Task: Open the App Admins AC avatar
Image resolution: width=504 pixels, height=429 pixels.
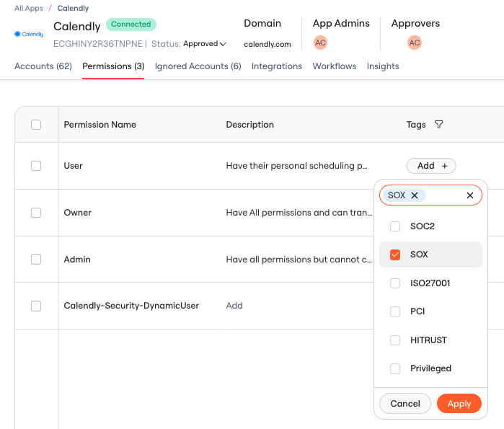Action: coord(320,43)
